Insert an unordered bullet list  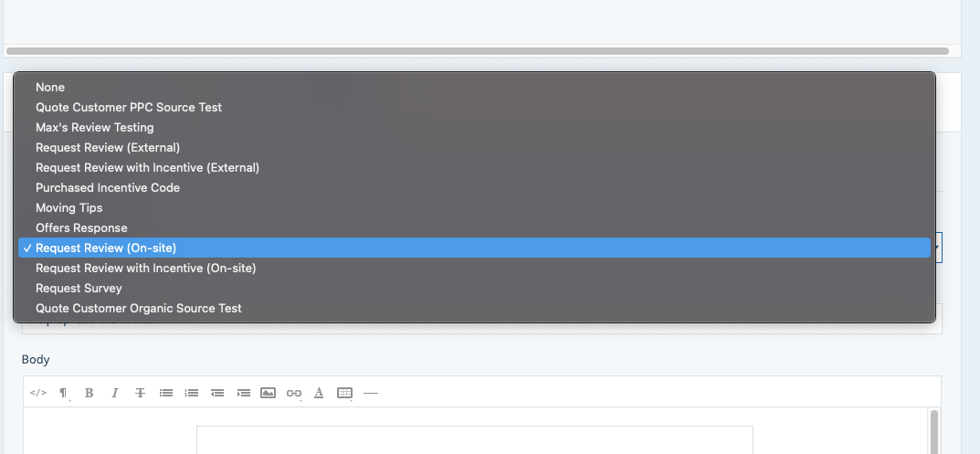[x=165, y=393]
